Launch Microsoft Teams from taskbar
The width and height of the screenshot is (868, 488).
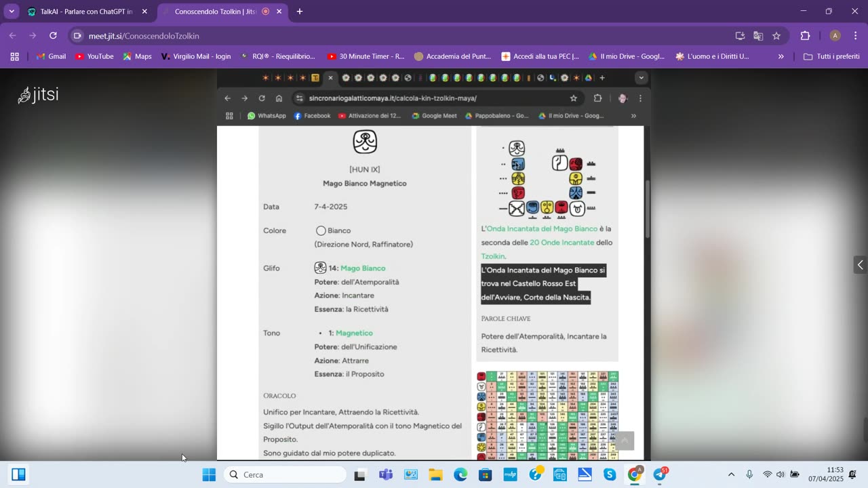(x=386, y=474)
